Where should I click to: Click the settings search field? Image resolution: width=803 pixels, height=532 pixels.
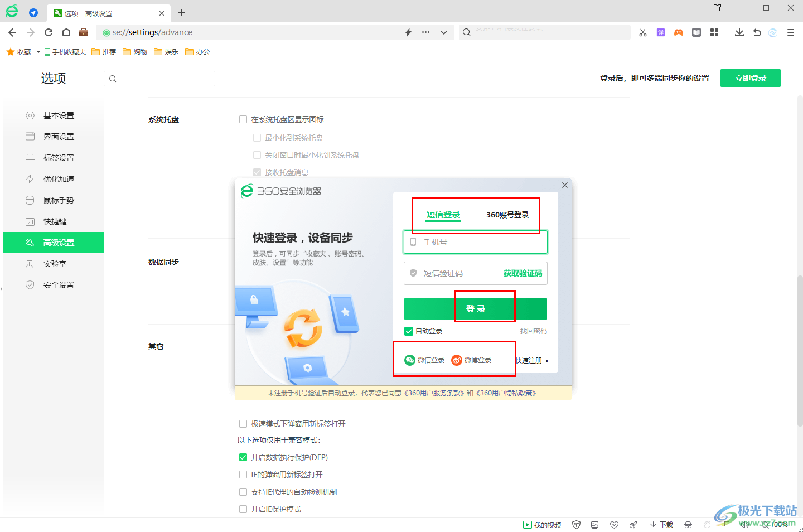[x=159, y=79]
